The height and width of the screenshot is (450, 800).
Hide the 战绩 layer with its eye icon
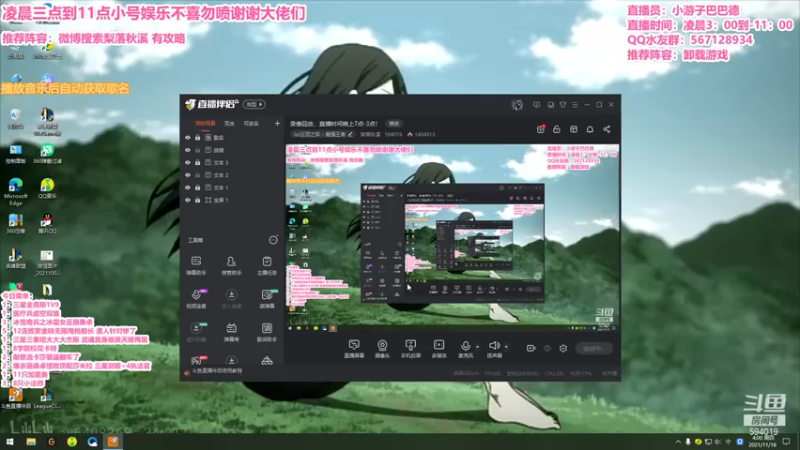(x=188, y=150)
